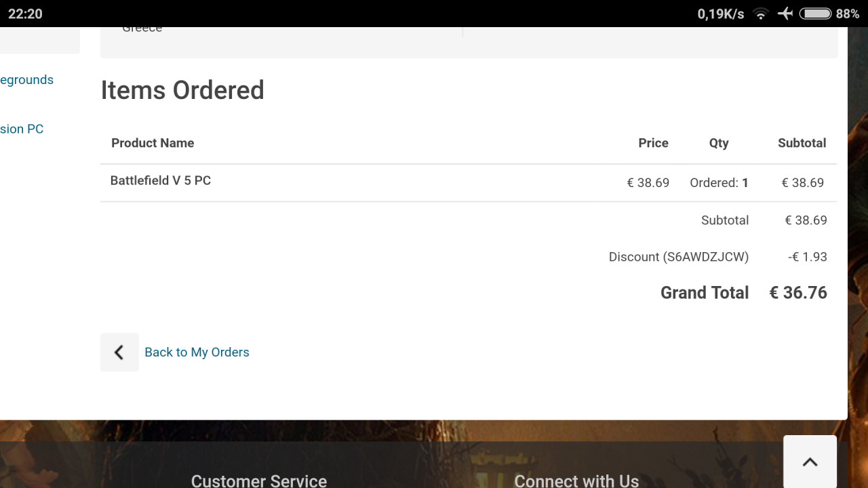Click the Grand Total amount € 36.76

pos(798,293)
